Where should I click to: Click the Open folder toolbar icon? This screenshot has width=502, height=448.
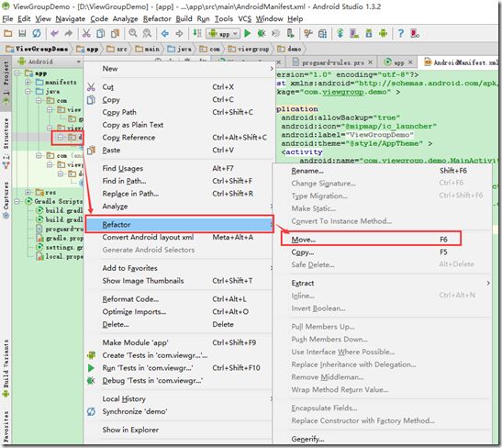pyautogui.click(x=7, y=33)
